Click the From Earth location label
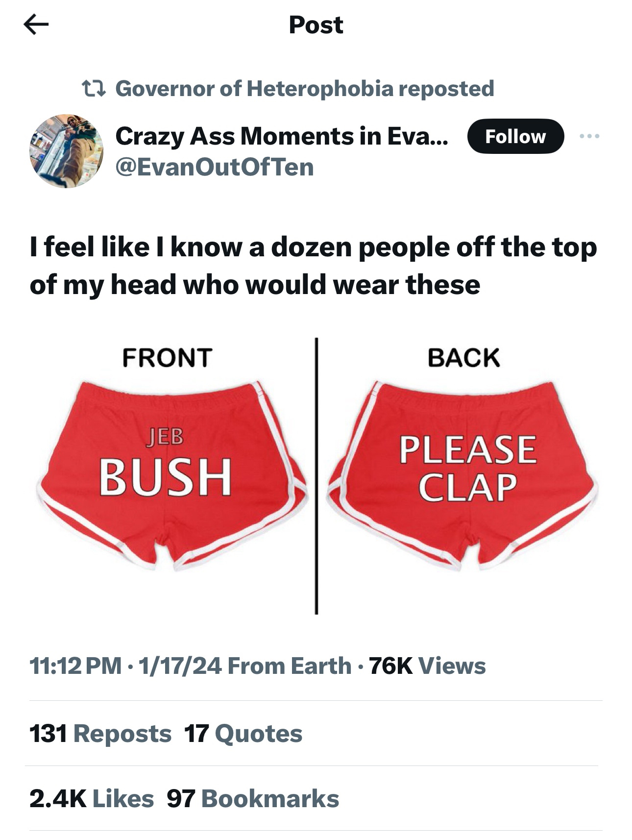The image size is (632, 840). tap(290, 666)
